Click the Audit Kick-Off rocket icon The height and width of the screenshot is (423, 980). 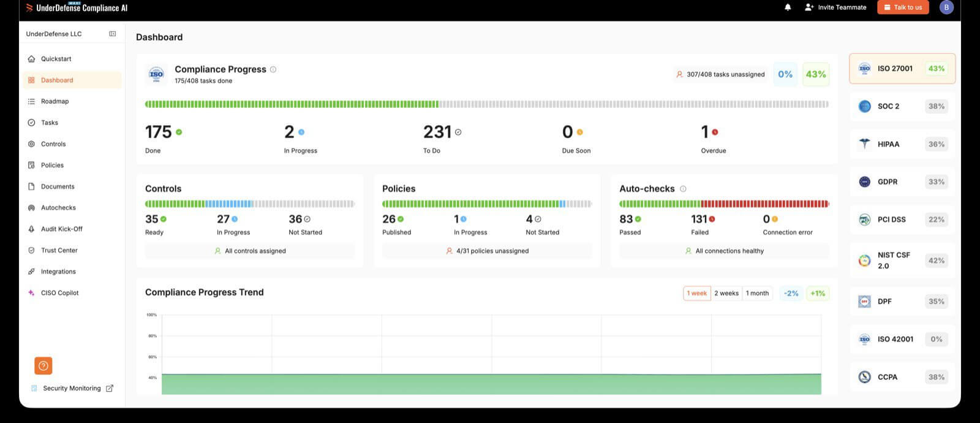31,229
